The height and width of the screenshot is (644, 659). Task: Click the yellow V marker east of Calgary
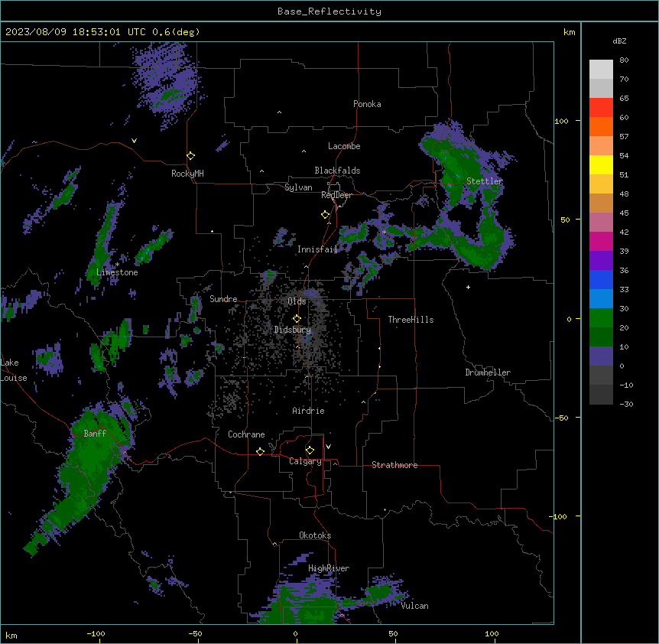pos(328,447)
